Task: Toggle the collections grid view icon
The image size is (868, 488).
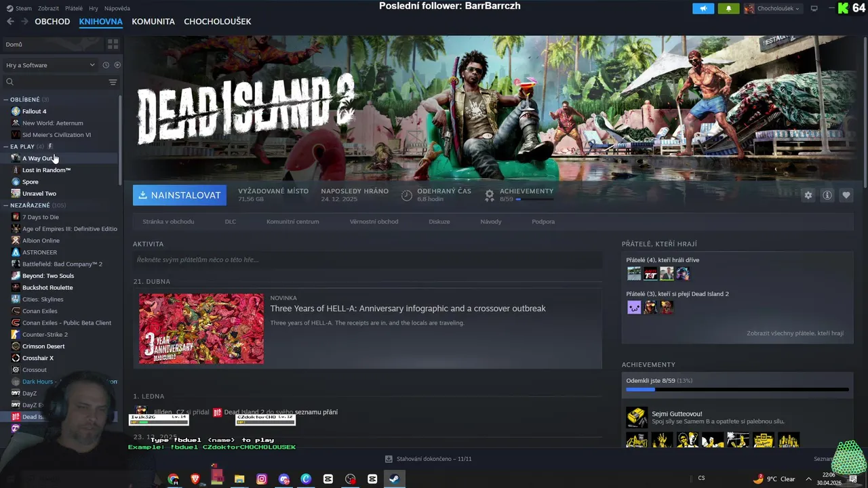Action: click(113, 44)
